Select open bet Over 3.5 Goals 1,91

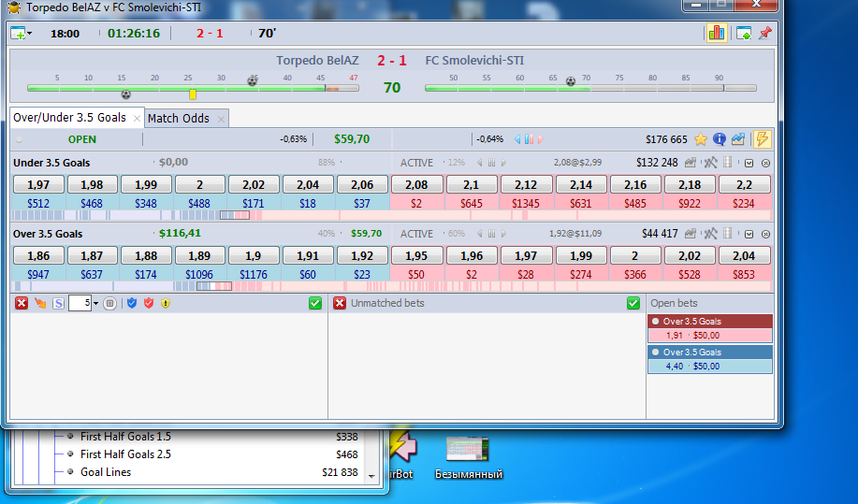710,328
